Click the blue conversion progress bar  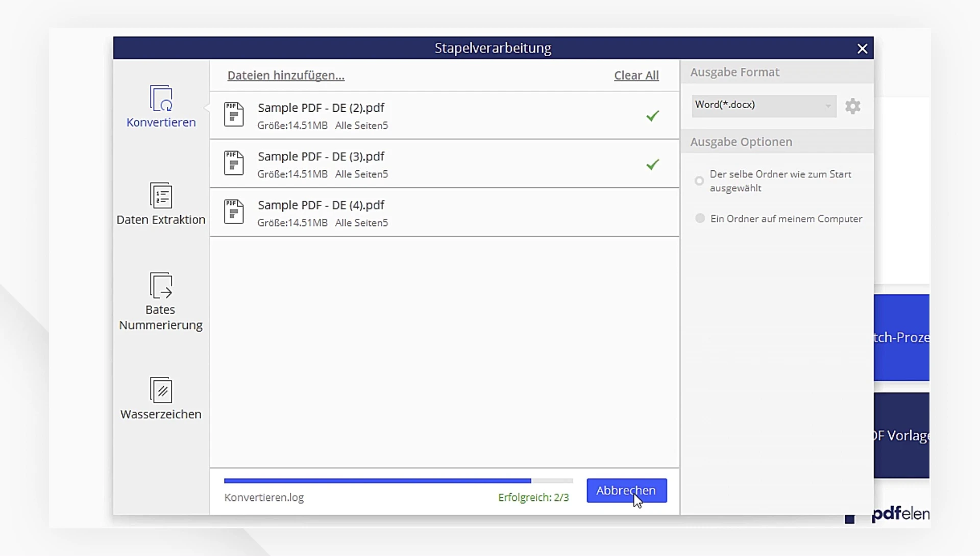(x=378, y=481)
